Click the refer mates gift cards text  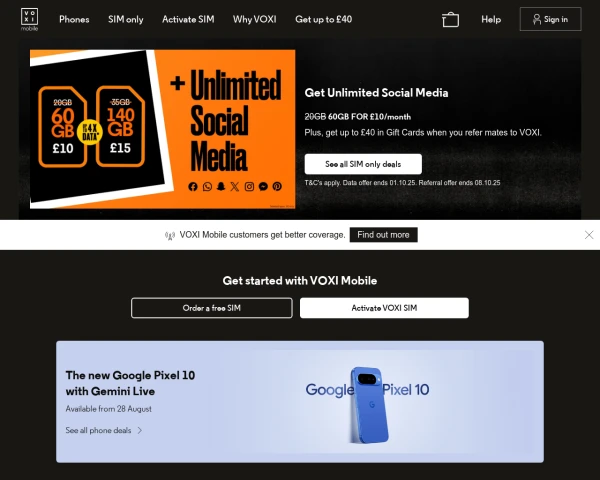click(423, 132)
